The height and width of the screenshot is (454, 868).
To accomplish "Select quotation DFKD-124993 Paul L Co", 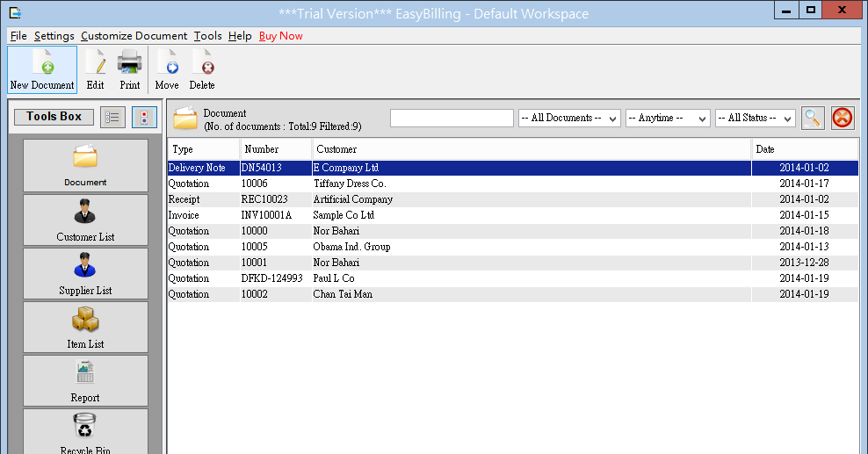I will [x=513, y=278].
